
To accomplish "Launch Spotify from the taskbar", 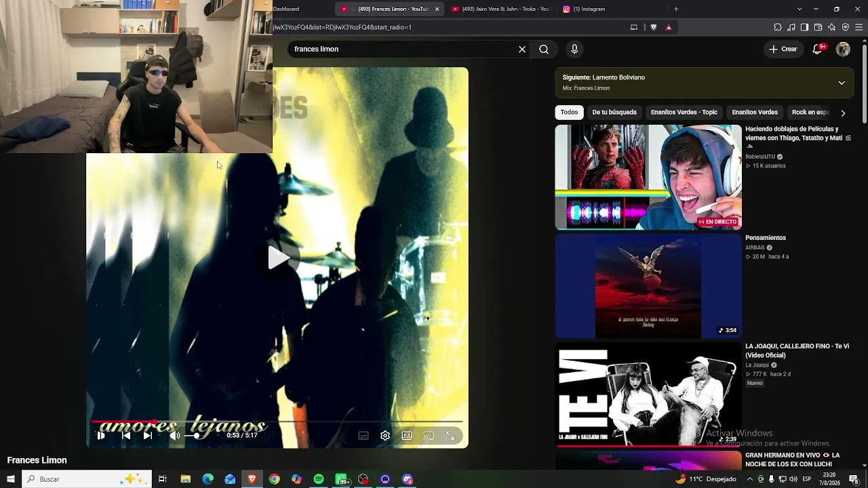I will 319,479.
